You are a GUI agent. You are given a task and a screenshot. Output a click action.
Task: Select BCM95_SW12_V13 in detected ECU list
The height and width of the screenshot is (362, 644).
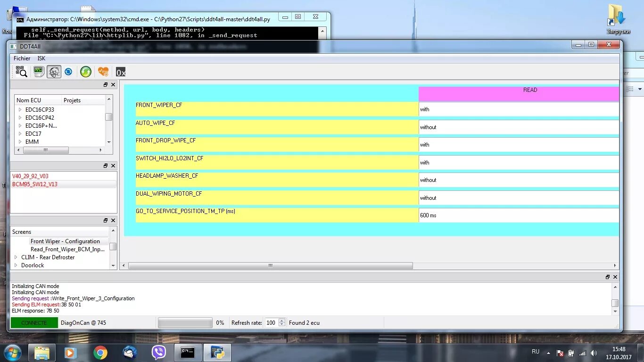click(35, 184)
